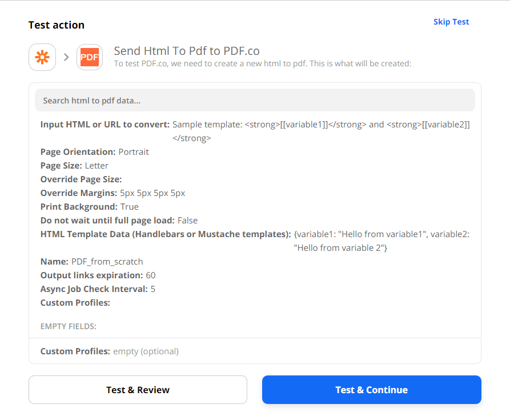510x420 pixels.
Task: Click the orange Zapier trigger icon
Action: 42,57
